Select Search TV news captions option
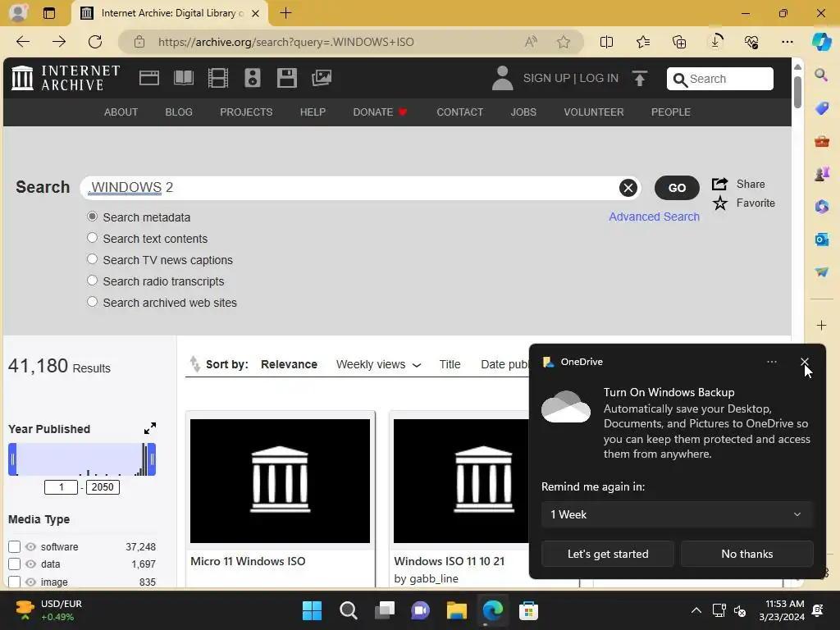 click(92, 259)
